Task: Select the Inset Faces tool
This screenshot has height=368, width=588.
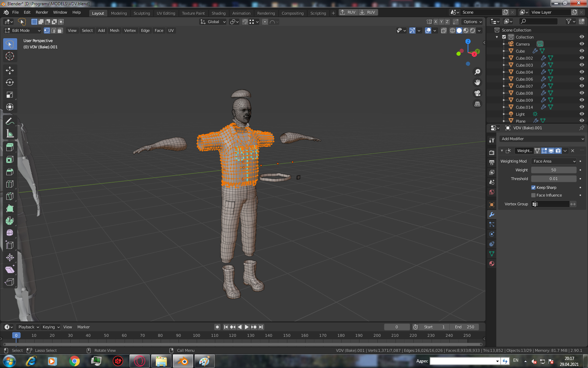Action: (10, 160)
